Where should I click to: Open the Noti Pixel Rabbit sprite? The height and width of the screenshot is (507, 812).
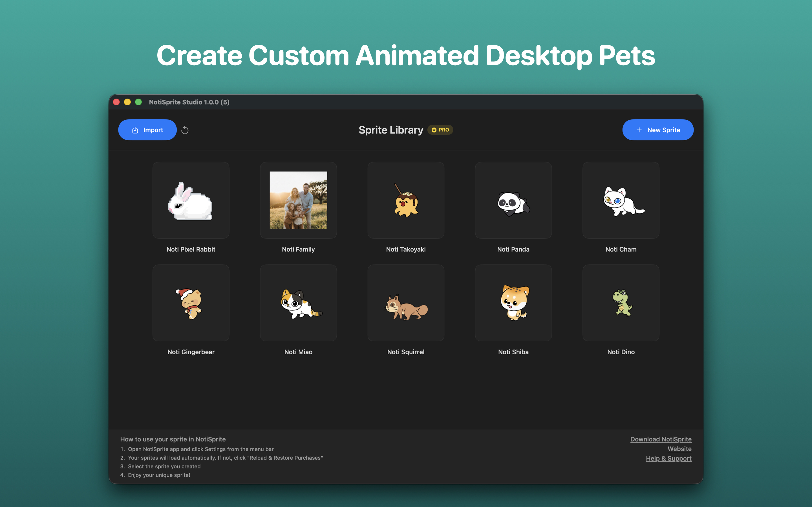pos(191,201)
